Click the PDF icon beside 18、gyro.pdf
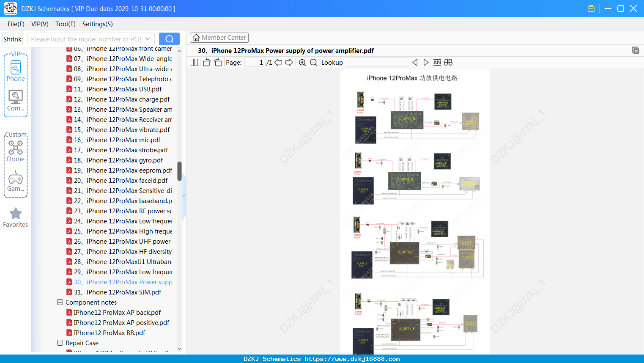644x363 pixels. (x=69, y=160)
